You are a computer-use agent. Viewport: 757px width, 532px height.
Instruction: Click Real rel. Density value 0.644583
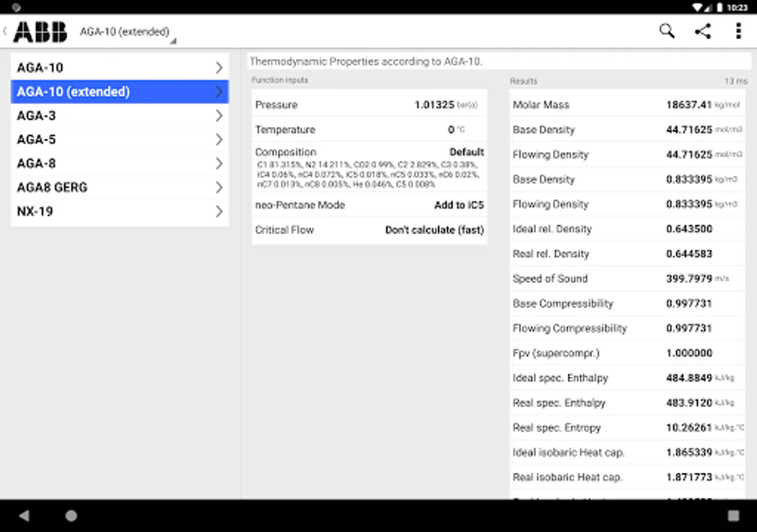tap(689, 254)
